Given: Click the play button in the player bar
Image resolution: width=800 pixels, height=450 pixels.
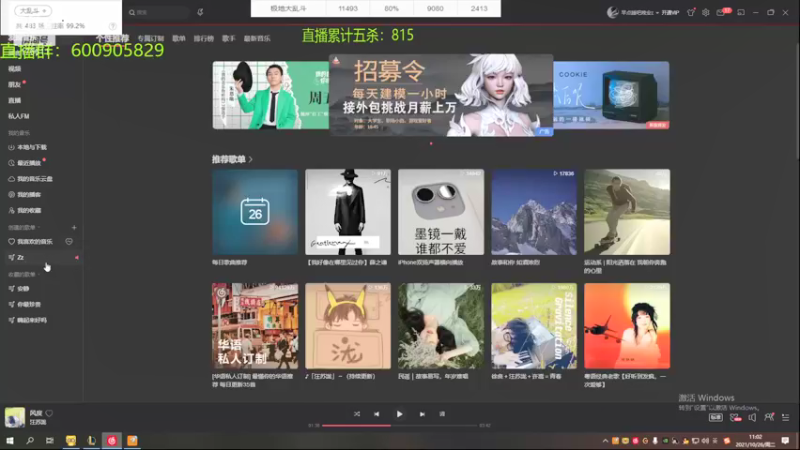Looking at the screenshot, I should point(399,414).
